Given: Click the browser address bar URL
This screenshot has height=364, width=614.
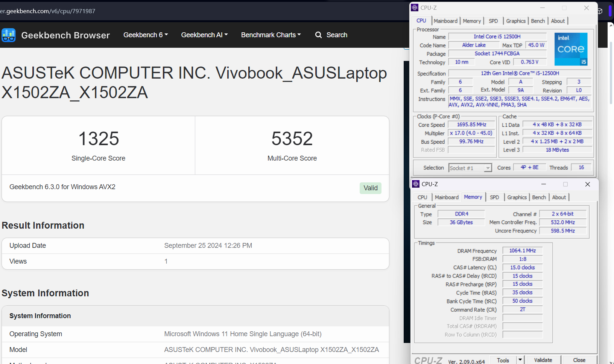Looking at the screenshot, I should click(x=48, y=11).
